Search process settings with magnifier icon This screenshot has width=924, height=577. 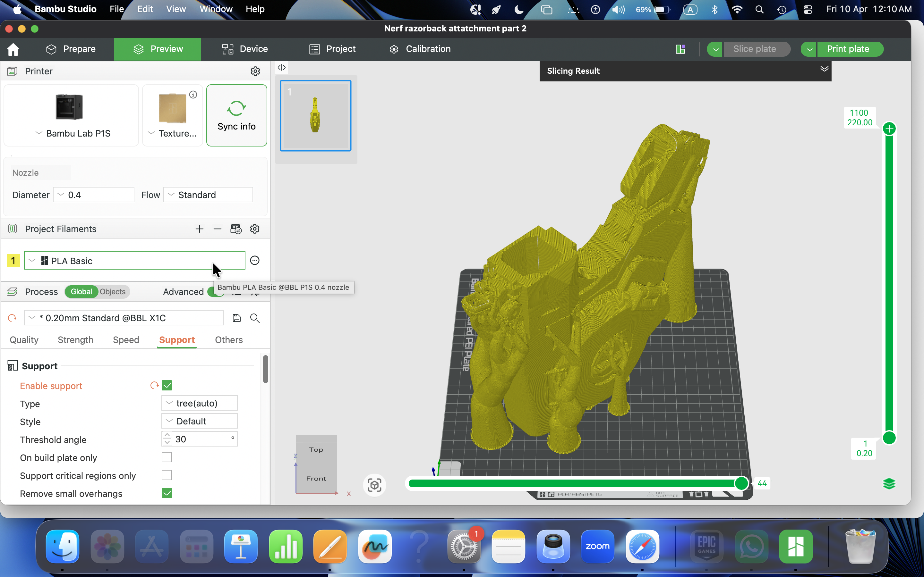point(255,318)
